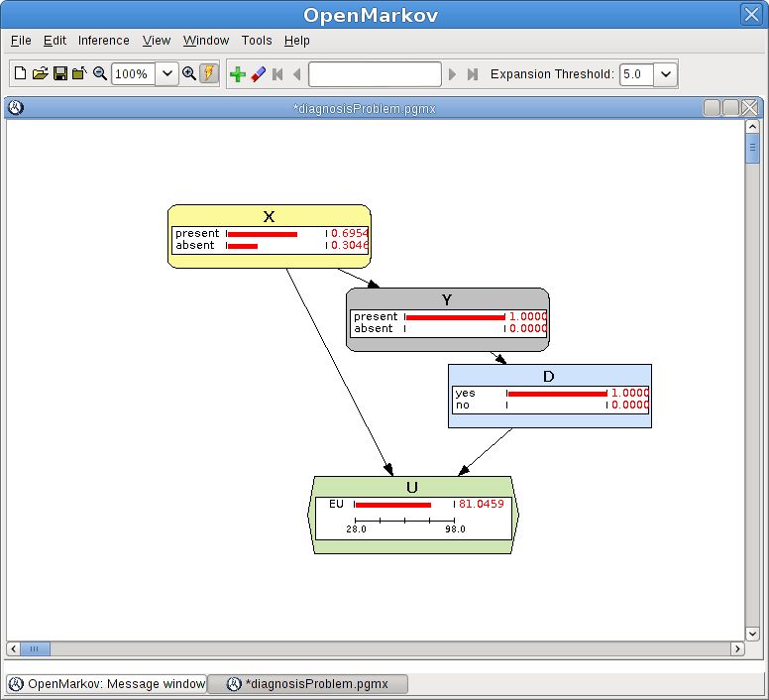Click the evidence case name text field
Image resolution: width=769 pixels, height=700 pixels.
pyautogui.click(x=375, y=74)
